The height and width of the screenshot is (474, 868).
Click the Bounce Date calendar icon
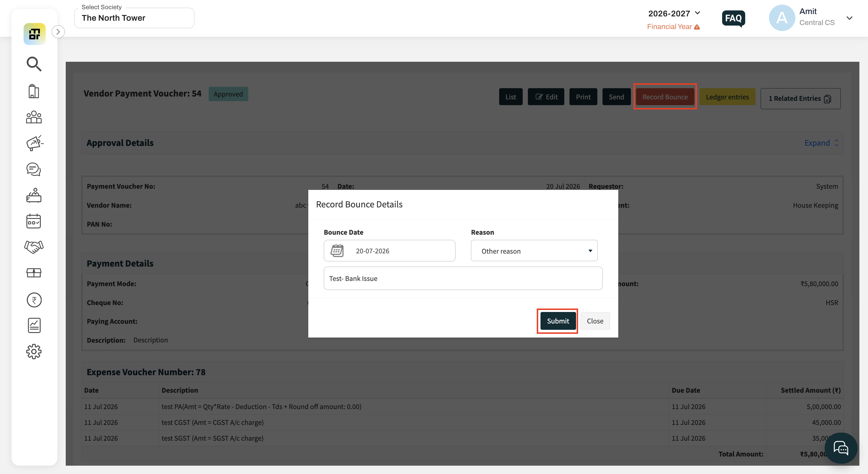click(337, 251)
